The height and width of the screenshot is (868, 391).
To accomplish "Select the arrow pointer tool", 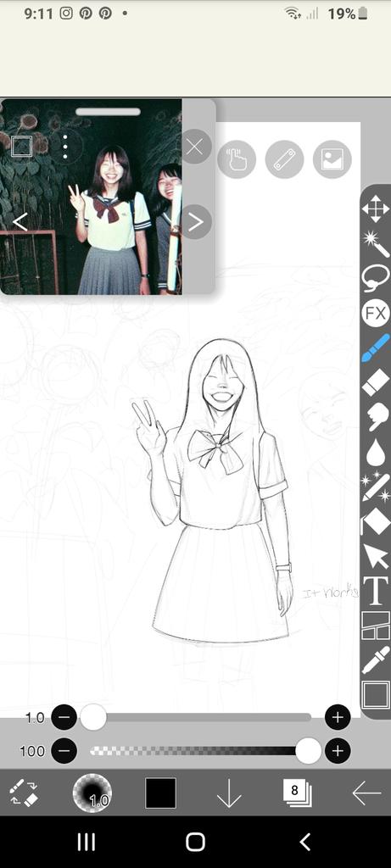I will click(376, 556).
